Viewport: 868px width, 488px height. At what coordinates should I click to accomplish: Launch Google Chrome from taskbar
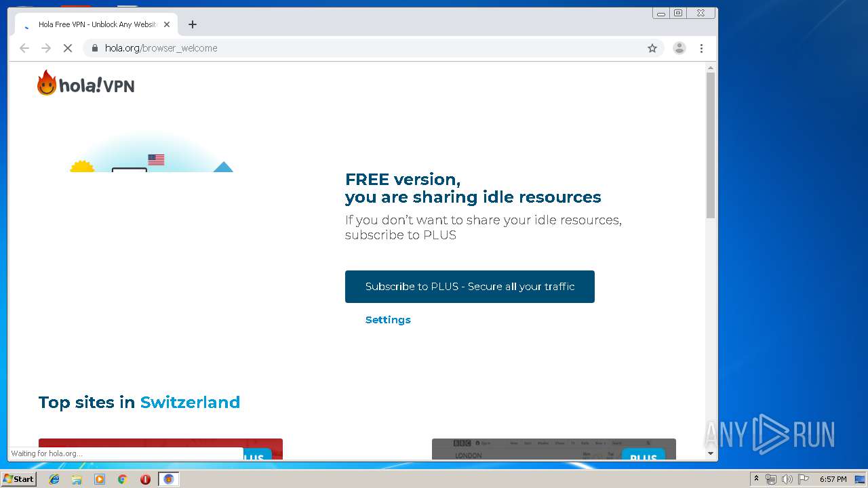point(123,479)
